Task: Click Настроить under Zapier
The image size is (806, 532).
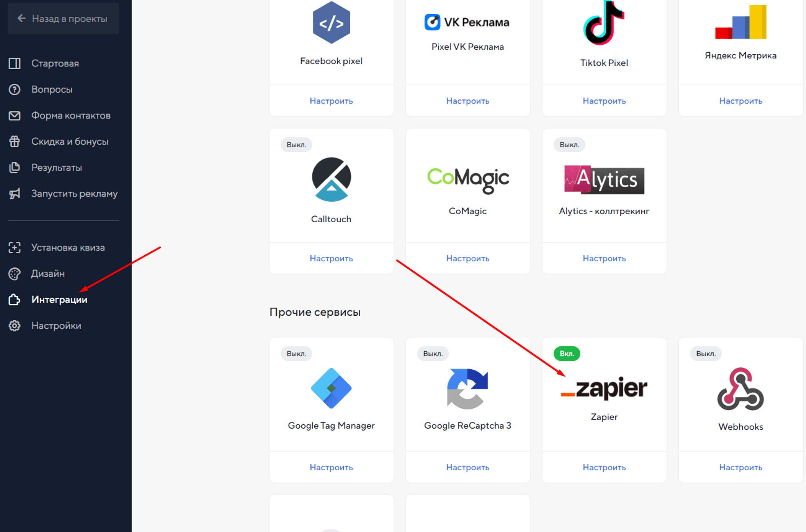Action: (604, 468)
